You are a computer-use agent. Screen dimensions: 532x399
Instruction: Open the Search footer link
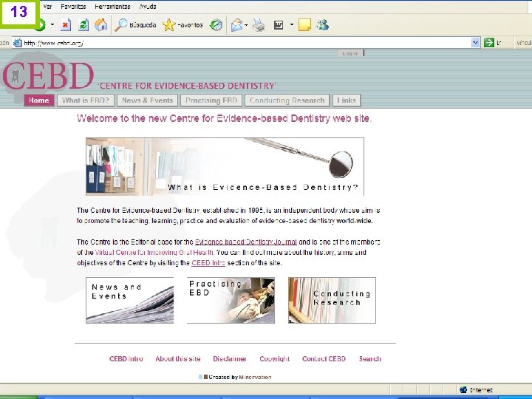coord(370,358)
